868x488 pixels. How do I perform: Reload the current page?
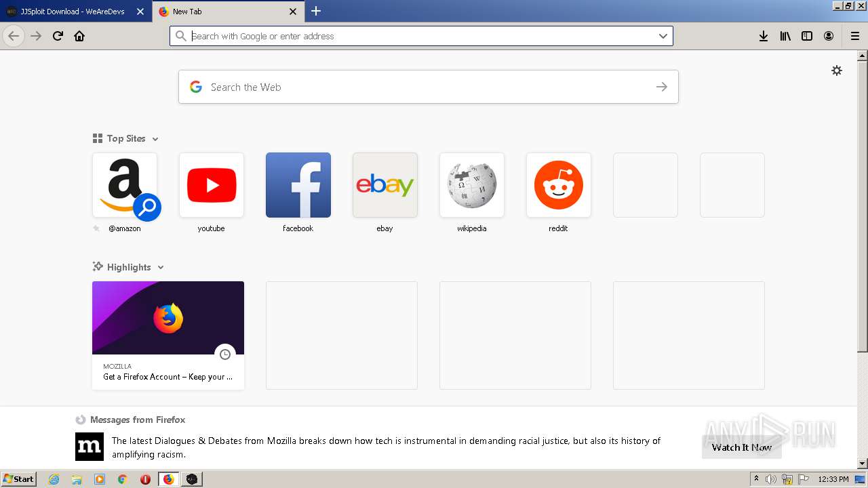point(58,36)
